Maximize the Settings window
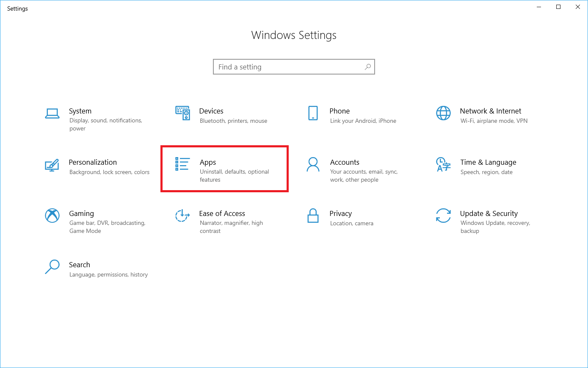The image size is (588, 368). point(558,7)
